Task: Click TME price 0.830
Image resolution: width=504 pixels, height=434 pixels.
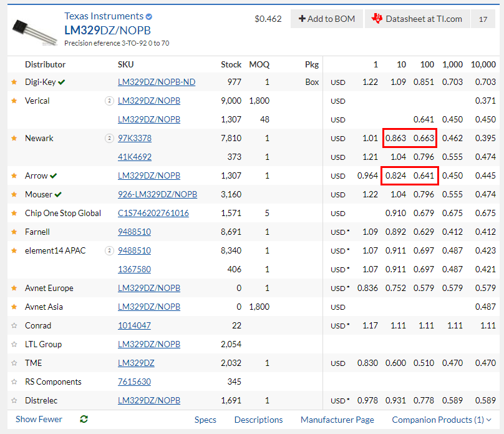Action: (367, 363)
